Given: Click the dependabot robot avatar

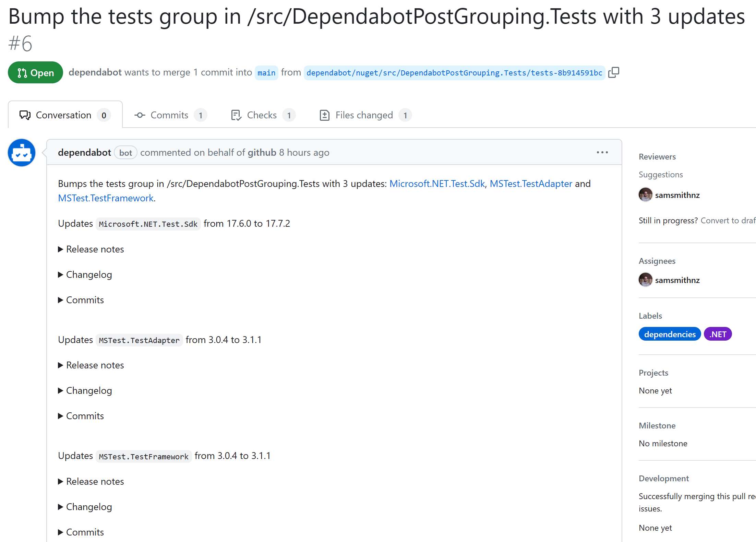Looking at the screenshot, I should pos(22,153).
